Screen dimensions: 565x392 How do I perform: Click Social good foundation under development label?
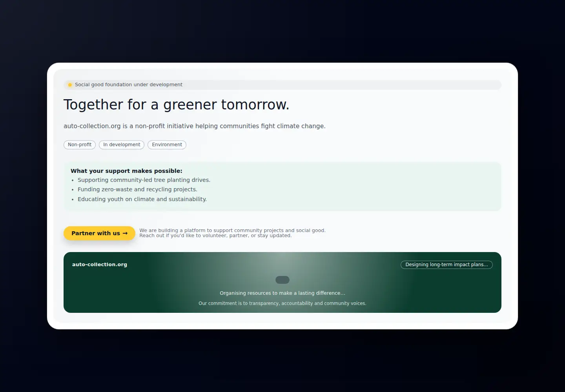129,85
